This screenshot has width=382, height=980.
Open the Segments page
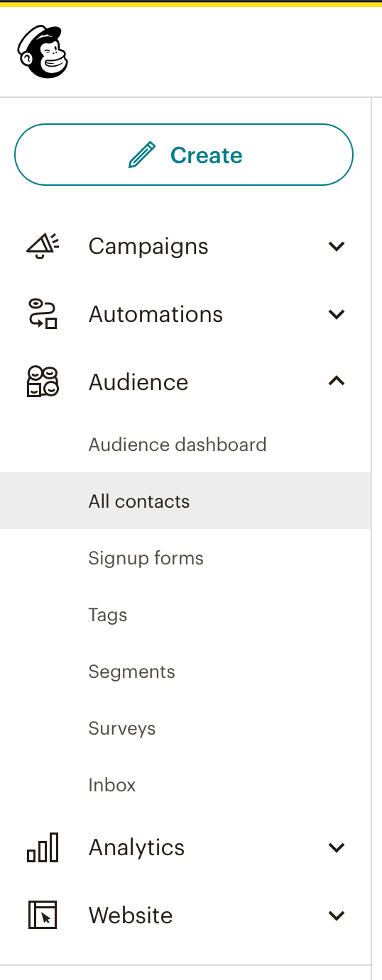pyautogui.click(x=131, y=672)
